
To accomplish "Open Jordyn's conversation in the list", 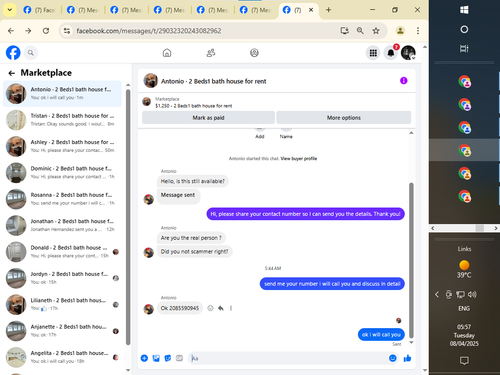I will [x=62, y=278].
